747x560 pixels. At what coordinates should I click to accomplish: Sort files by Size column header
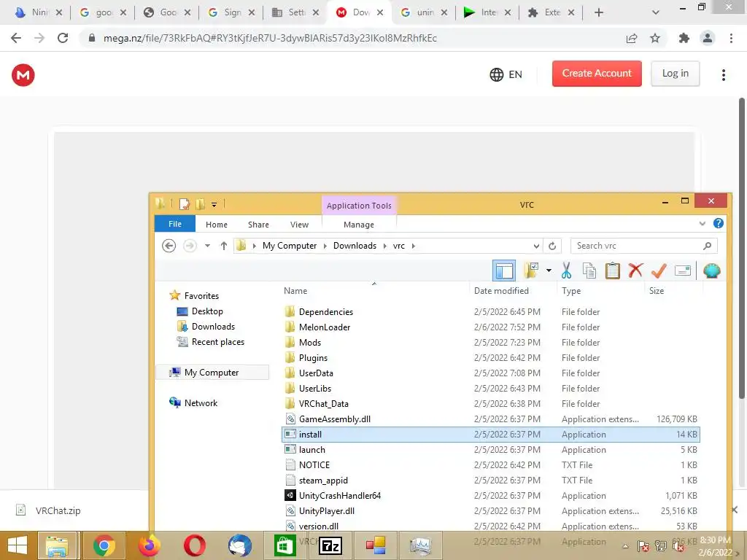pos(656,290)
